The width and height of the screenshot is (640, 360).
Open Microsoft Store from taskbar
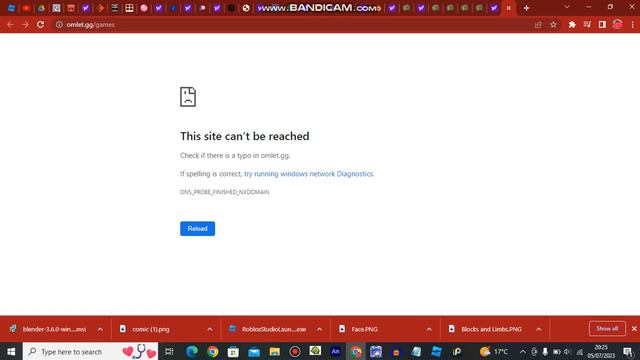(233, 351)
